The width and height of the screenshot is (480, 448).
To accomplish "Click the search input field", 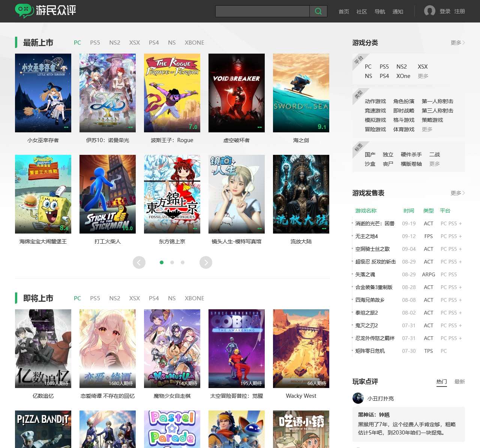I will click(262, 11).
